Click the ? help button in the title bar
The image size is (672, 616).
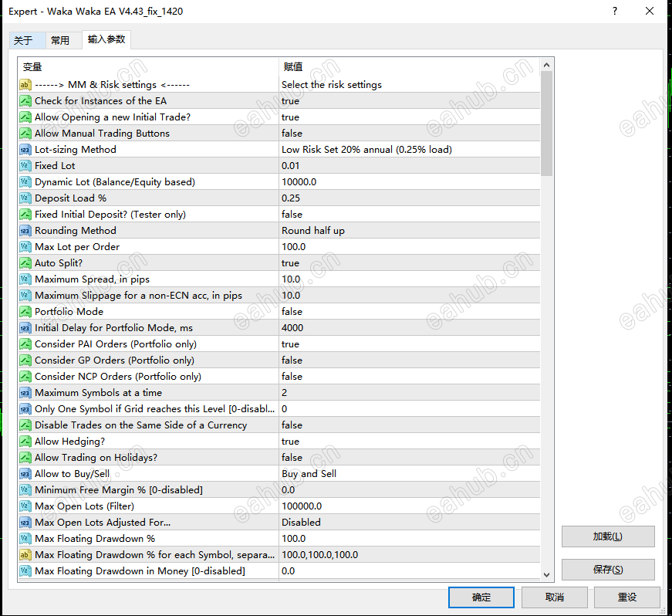tap(615, 11)
